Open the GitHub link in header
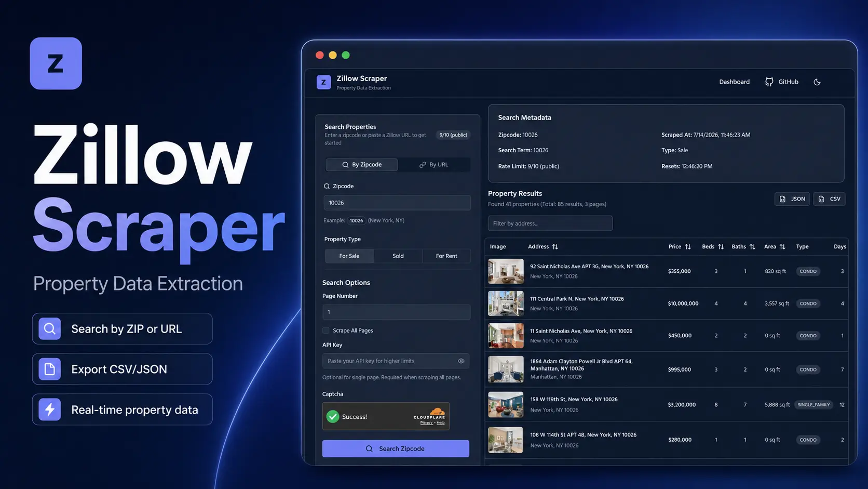This screenshot has height=489, width=868. [x=781, y=82]
